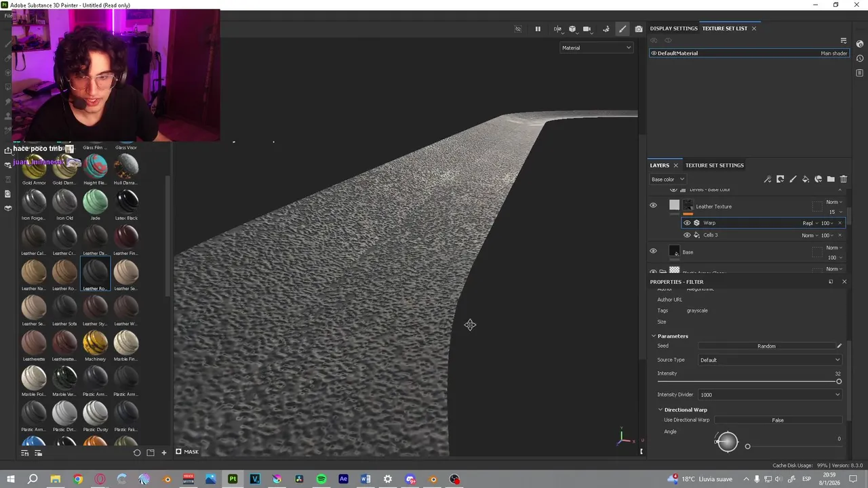Image resolution: width=868 pixels, height=488 pixels.
Task: Hide the Leather Texture layer
Action: click(653, 205)
